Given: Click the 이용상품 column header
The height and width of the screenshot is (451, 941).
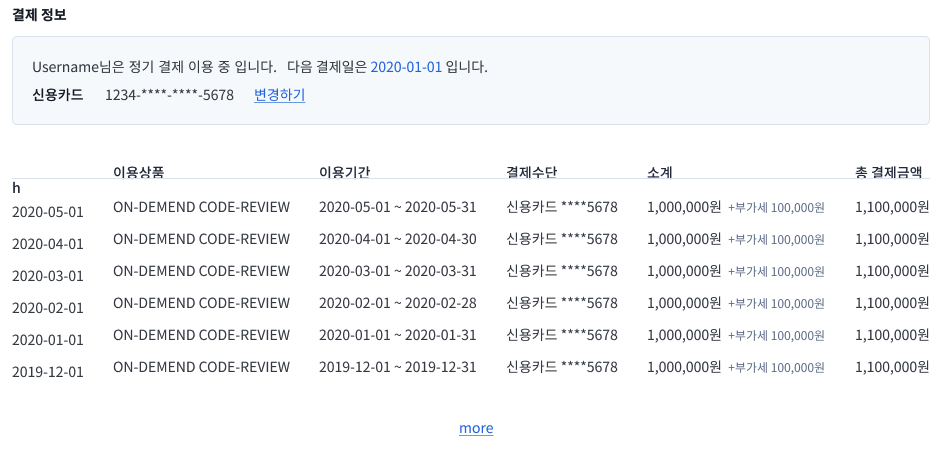Looking at the screenshot, I should [139, 172].
